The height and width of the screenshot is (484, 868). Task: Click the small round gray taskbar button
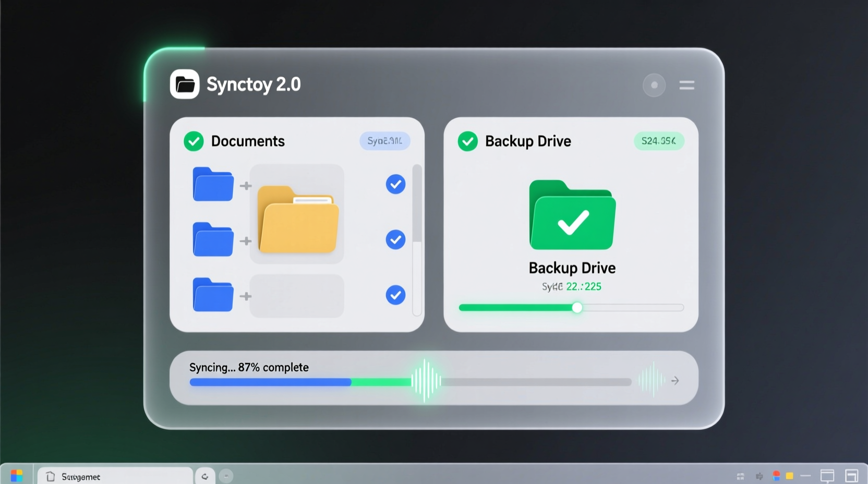pyautogui.click(x=226, y=476)
